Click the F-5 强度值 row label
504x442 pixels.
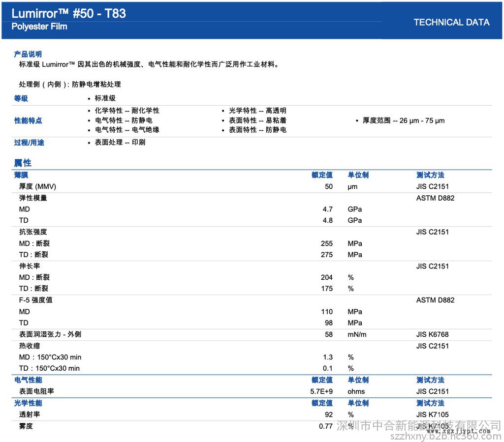[x=35, y=300]
